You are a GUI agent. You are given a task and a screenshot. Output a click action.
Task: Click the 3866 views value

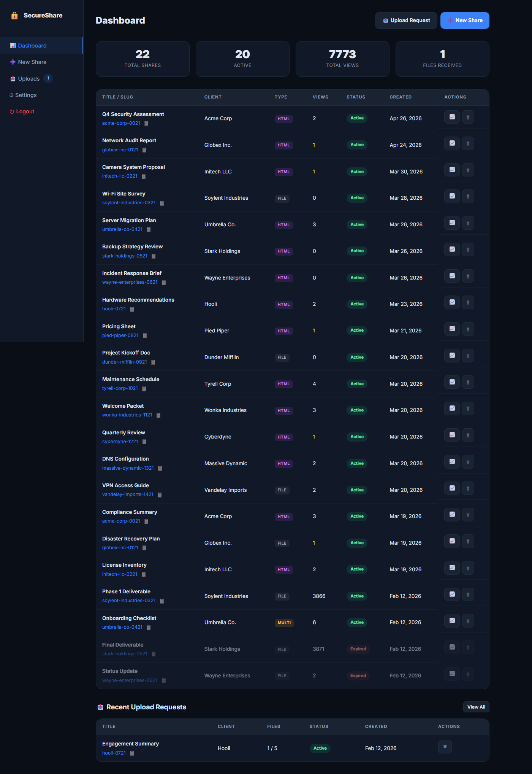319,596
